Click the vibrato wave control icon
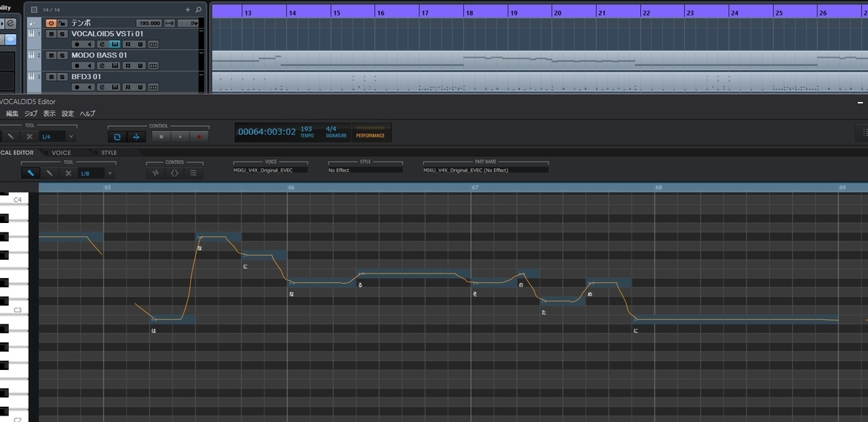 click(x=193, y=173)
